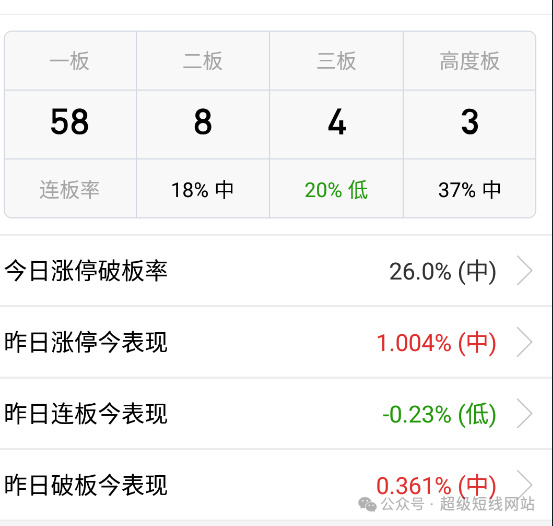Open the 今日涨停破板率 row label

click(x=86, y=271)
